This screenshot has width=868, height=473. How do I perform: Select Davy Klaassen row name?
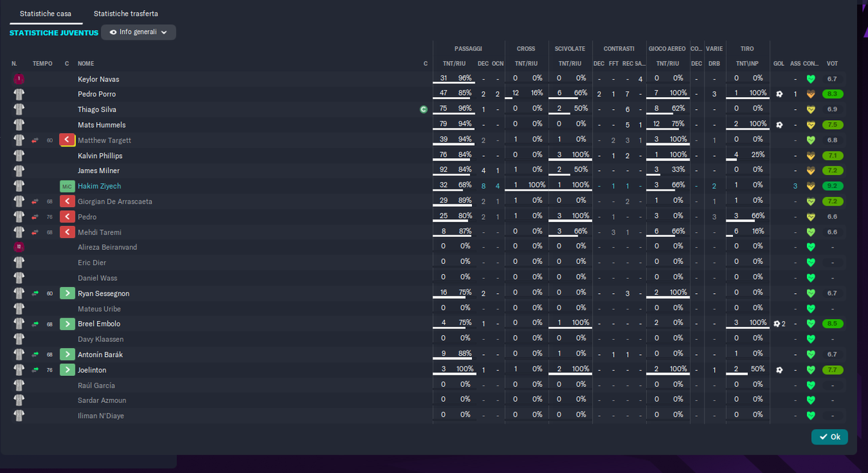pos(100,339)
